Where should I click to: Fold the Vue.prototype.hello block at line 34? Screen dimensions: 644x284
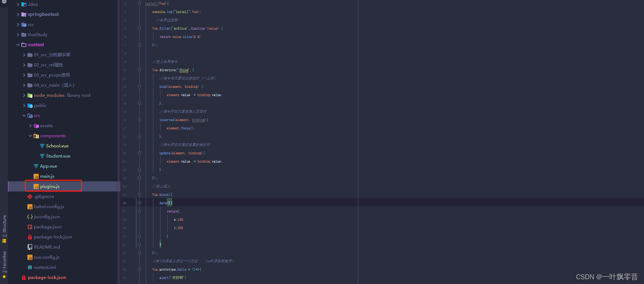(x=139, y=269)
